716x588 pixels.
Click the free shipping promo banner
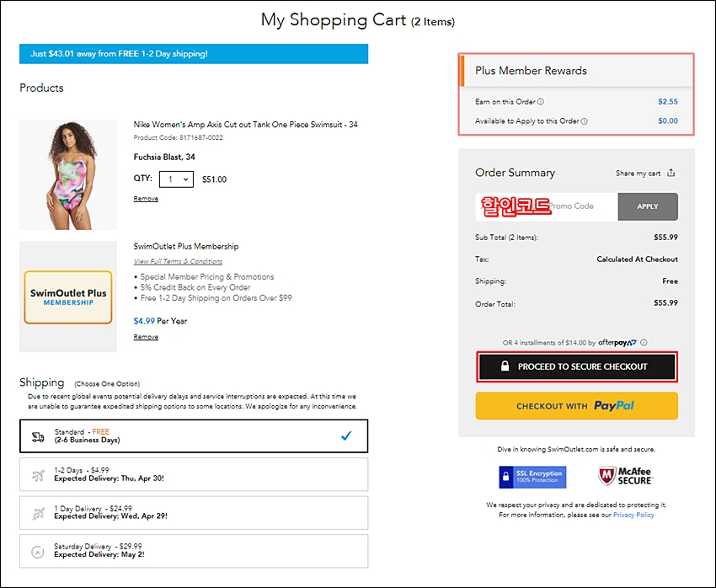tap(194, 54)
